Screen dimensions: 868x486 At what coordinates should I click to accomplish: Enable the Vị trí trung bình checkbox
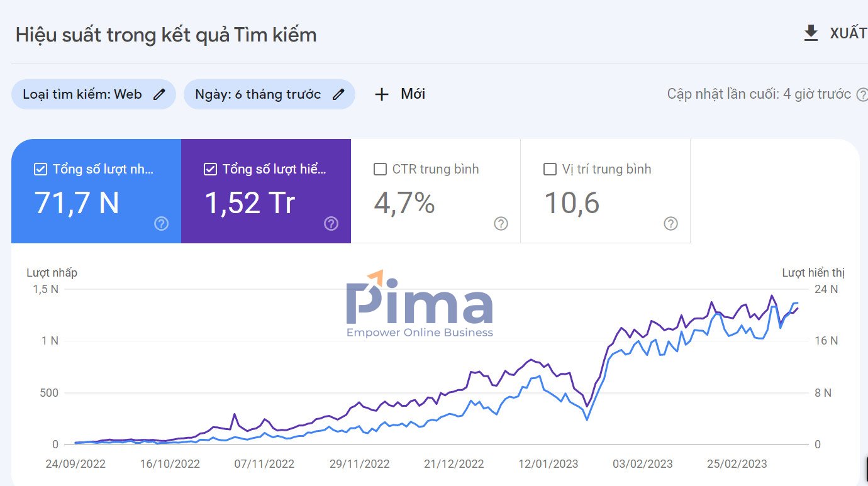coord(550,169)
